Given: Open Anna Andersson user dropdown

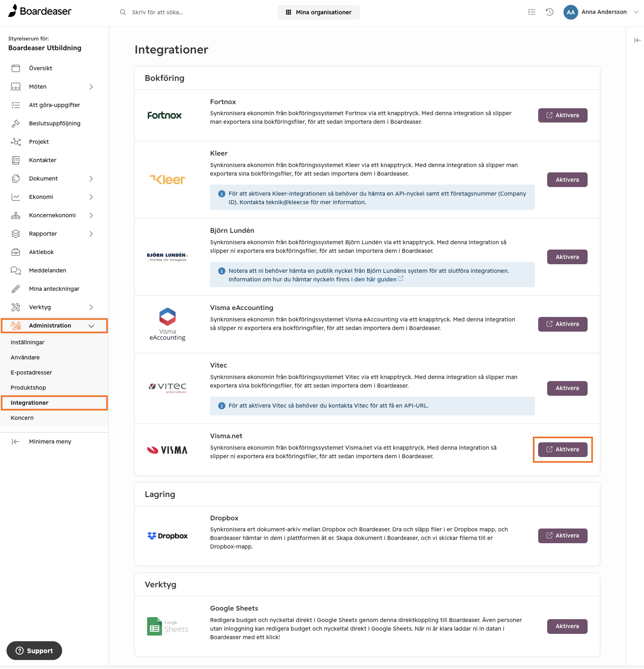Looking at the screenshot, I should [x=601, y=12].
